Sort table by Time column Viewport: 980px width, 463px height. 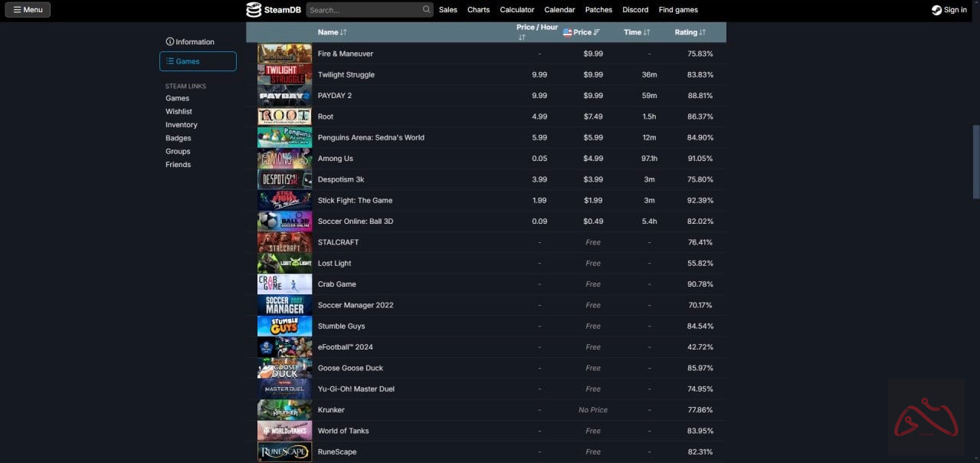[637, 32]
